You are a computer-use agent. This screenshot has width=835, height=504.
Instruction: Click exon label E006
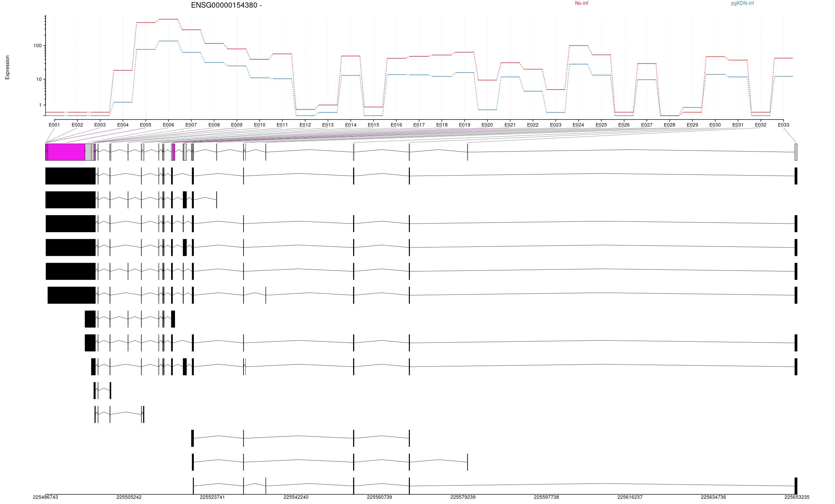pyautogui.click(x=168, y=125)
